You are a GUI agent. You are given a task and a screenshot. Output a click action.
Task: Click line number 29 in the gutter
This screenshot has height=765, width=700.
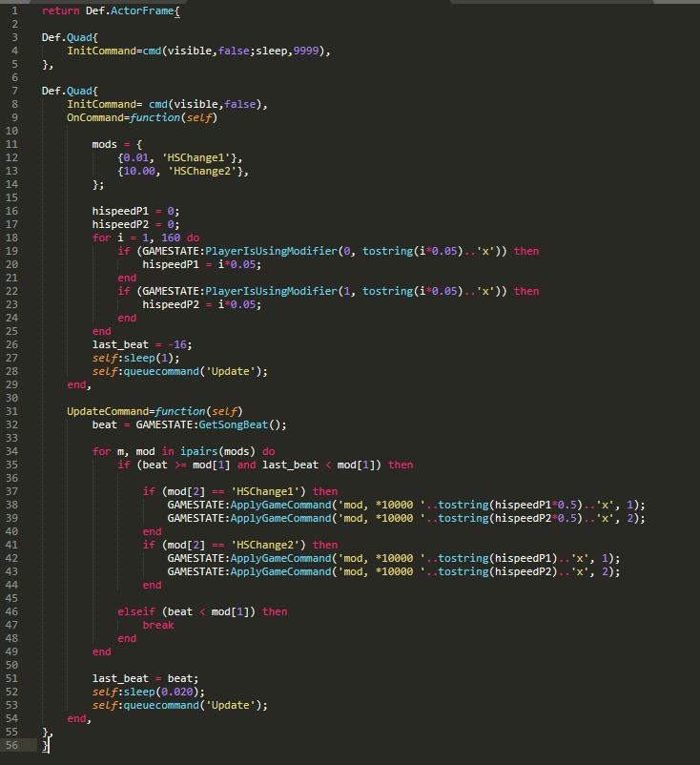(11, 384)
